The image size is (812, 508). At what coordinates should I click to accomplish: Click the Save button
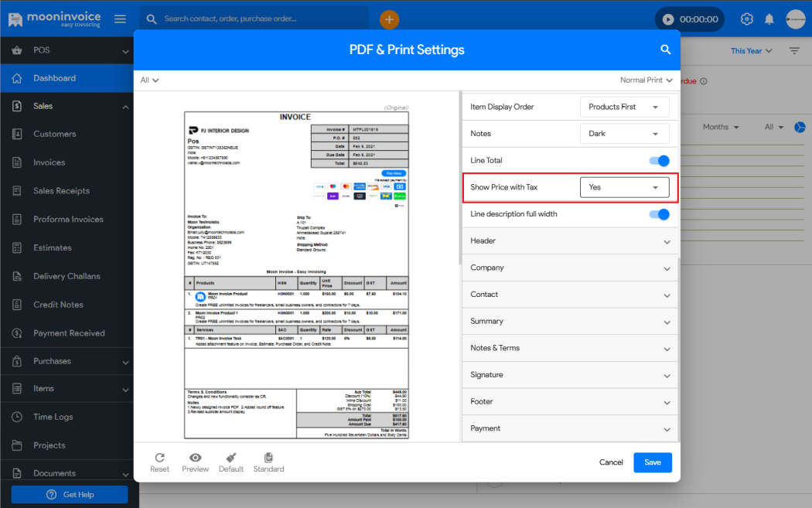click(x=652, y=462)
